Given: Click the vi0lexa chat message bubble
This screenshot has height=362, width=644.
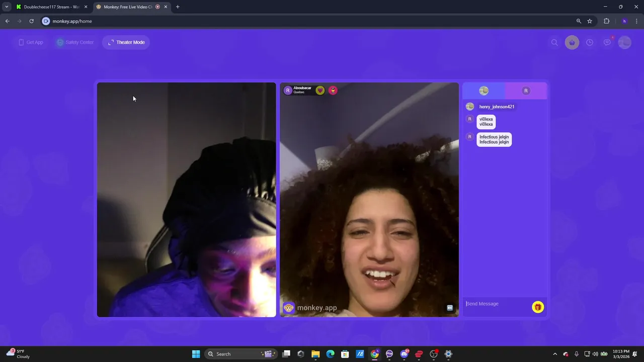Looking at the screenshot, I should point(486,122).
